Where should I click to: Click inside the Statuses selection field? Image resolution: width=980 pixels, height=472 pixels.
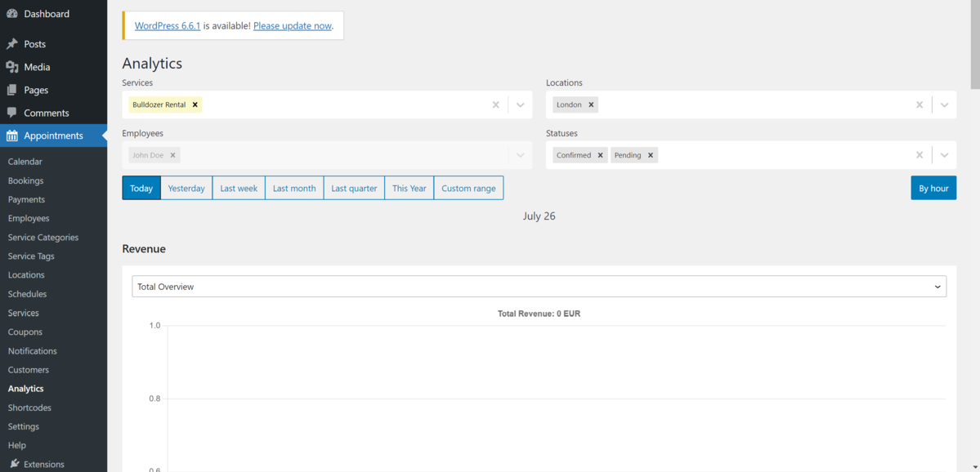[750, 155]
